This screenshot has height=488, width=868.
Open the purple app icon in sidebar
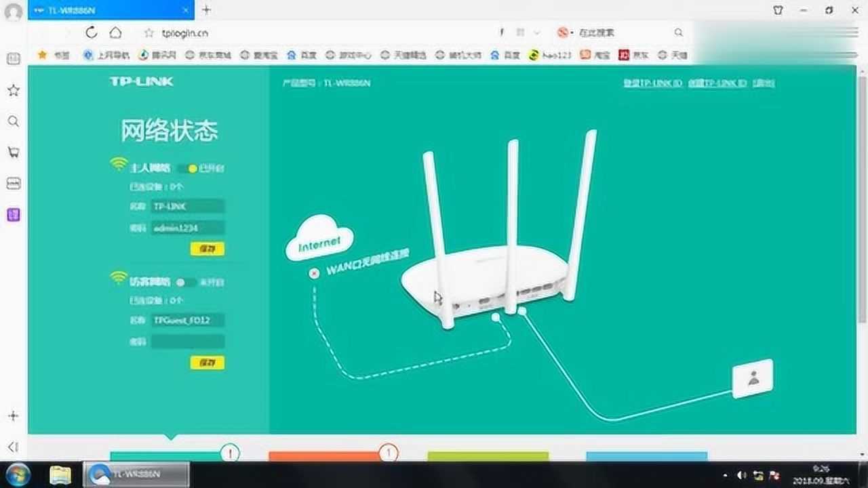coord(13,215)
